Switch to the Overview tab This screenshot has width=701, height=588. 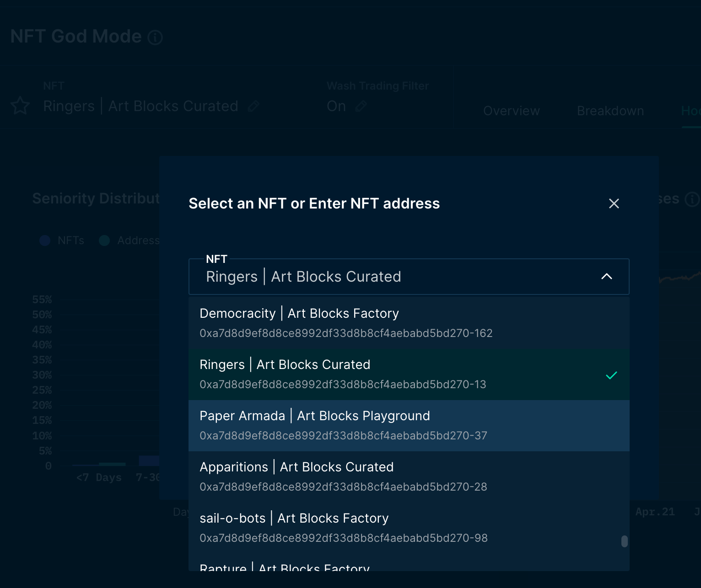[512, 111]
